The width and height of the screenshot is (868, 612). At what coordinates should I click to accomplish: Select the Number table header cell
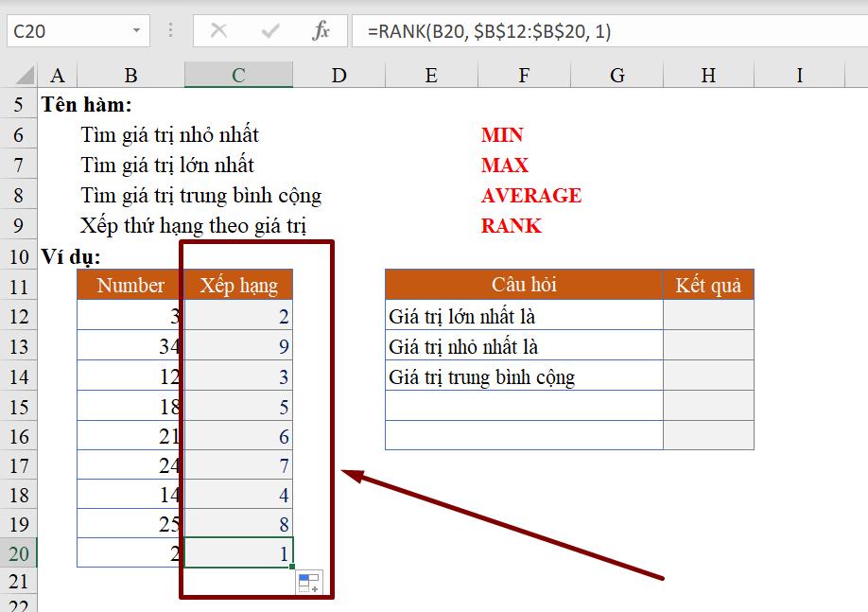click(x=130, y=285)
